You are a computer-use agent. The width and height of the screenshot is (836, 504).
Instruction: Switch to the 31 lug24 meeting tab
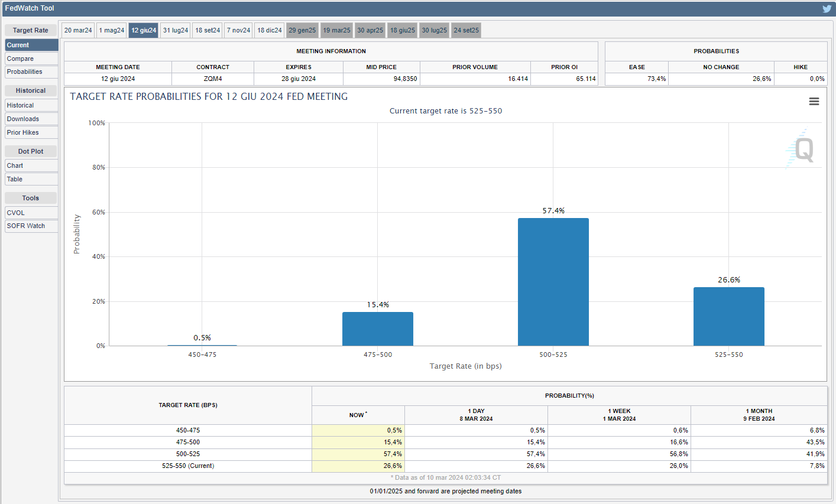pos(176,31)
